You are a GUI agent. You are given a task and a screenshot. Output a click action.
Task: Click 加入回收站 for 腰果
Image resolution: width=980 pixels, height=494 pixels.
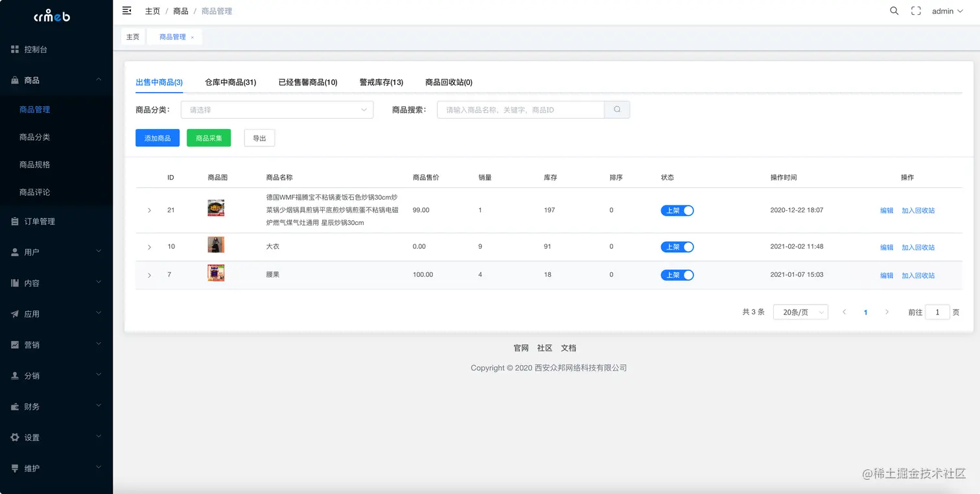pyautogui.click(x=918, y=276)
